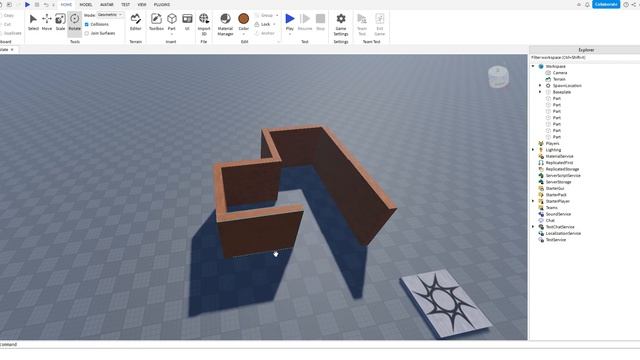The height and width of the screenshot is (360, 640).
Task: Select the SoundService item in Explorer
Action: (x=558, y=214)
